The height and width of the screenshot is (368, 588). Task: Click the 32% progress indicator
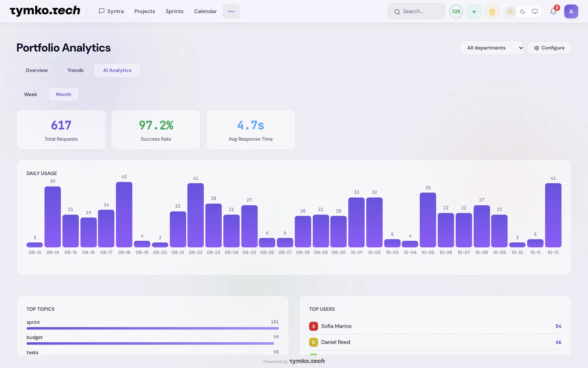[x=456, y=11]
